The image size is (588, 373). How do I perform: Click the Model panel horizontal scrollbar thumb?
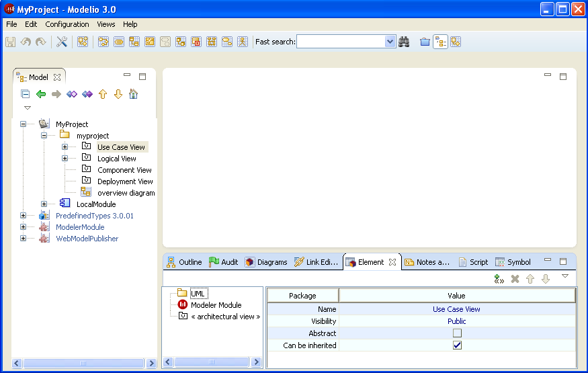83,363
